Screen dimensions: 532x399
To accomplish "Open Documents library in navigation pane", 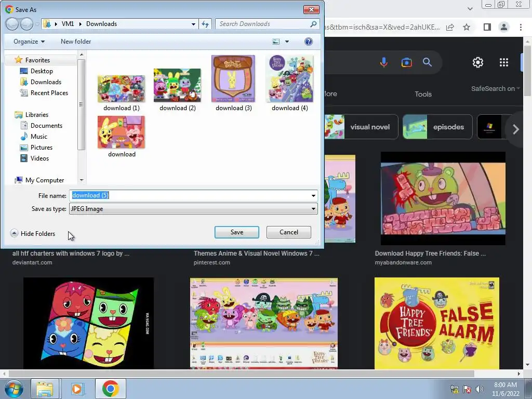I will click(x=46, y=126).
